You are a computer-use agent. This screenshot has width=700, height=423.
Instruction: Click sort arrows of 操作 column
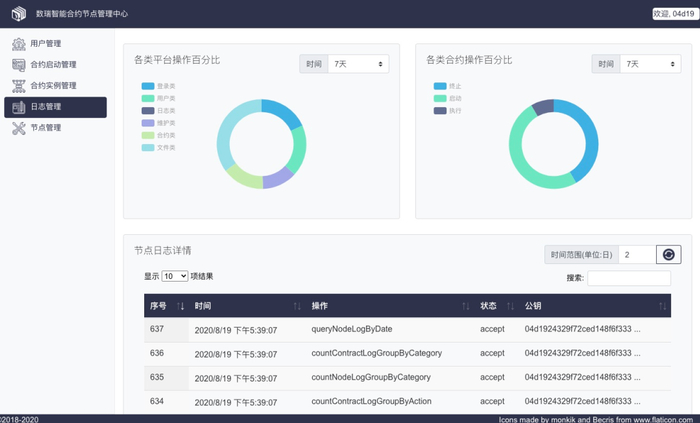point(466,306)
